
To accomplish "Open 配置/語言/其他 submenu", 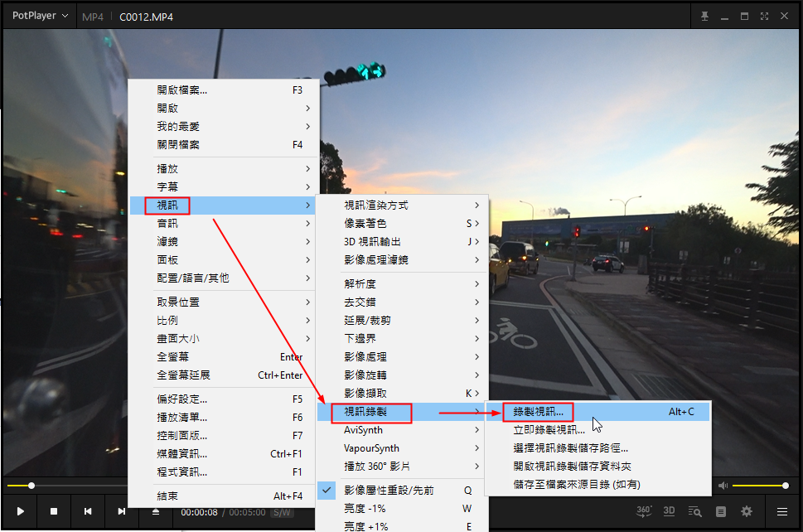I will (x=224, y=278).
